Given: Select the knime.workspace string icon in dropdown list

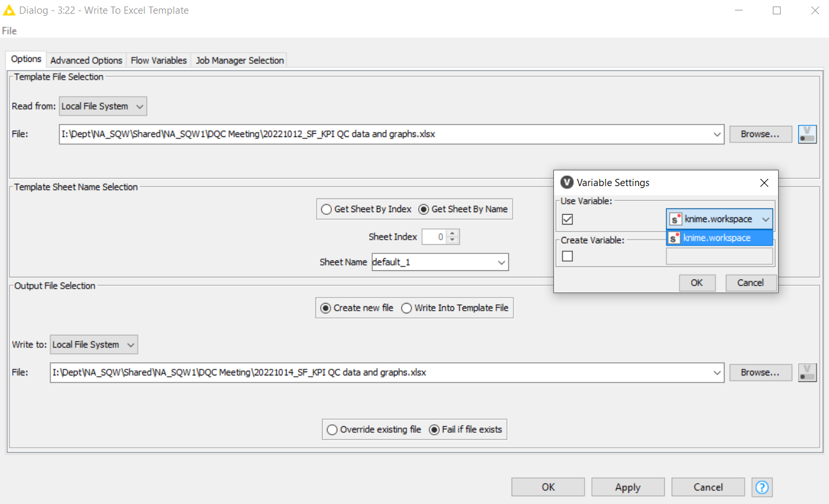Looking at the screenshot, I should tap(675, 238).
